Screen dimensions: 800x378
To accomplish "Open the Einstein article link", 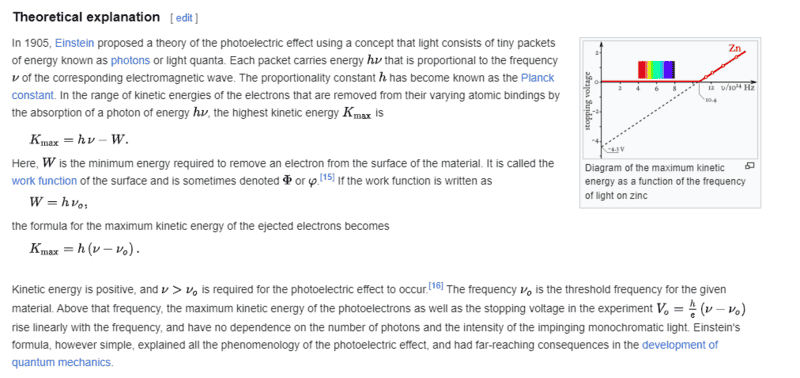I will click(74, 43).
